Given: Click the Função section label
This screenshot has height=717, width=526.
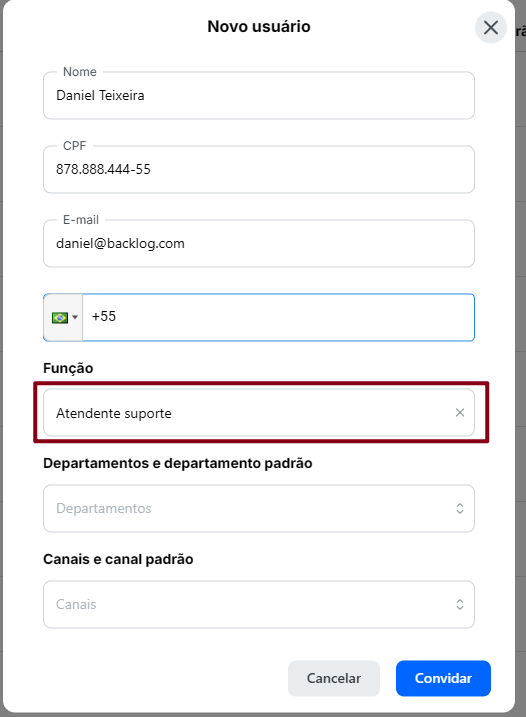Looking at the screenshot, I should (68, 368).
